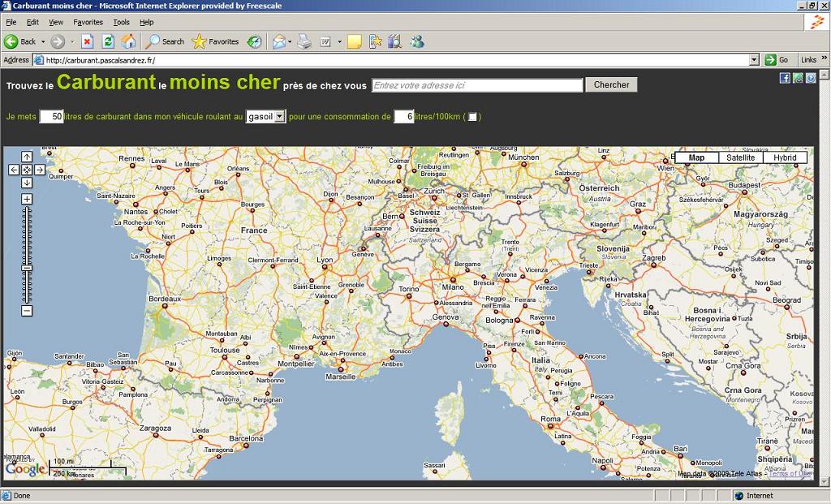
Task: Switch map to the Map view tab
Action: pyautogui.click(x=696, y=157)
